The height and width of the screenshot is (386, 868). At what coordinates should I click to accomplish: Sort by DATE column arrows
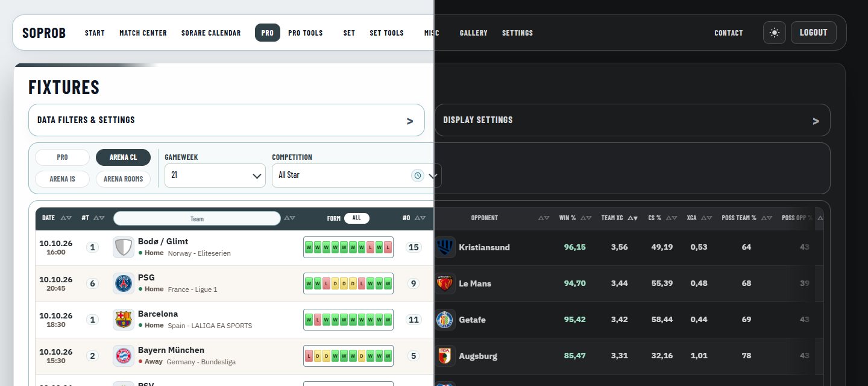[66, 218]
